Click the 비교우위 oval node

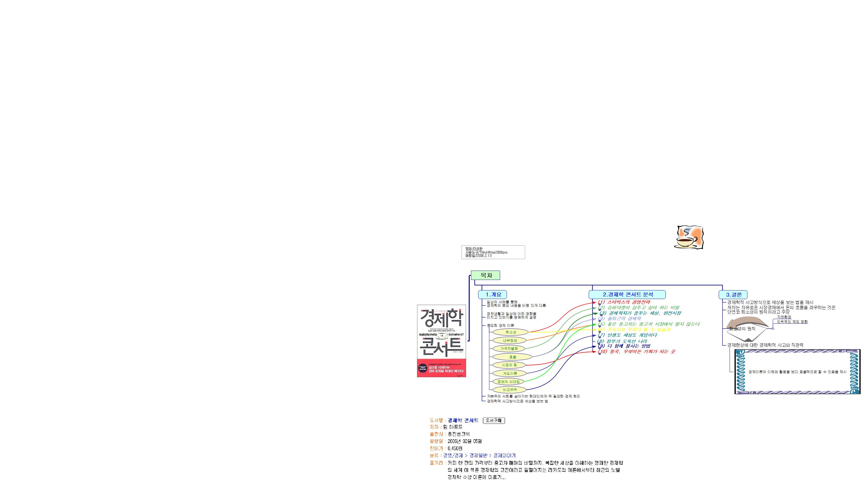[x=509, y=390]
